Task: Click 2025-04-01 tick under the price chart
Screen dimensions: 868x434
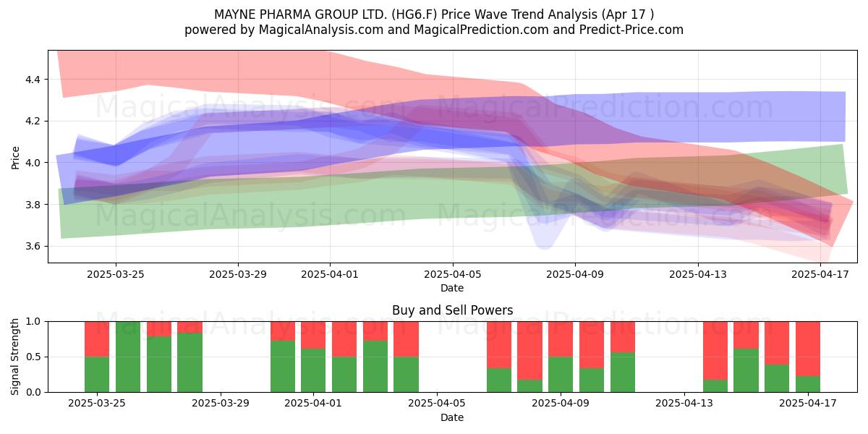Action: point(330,274)
